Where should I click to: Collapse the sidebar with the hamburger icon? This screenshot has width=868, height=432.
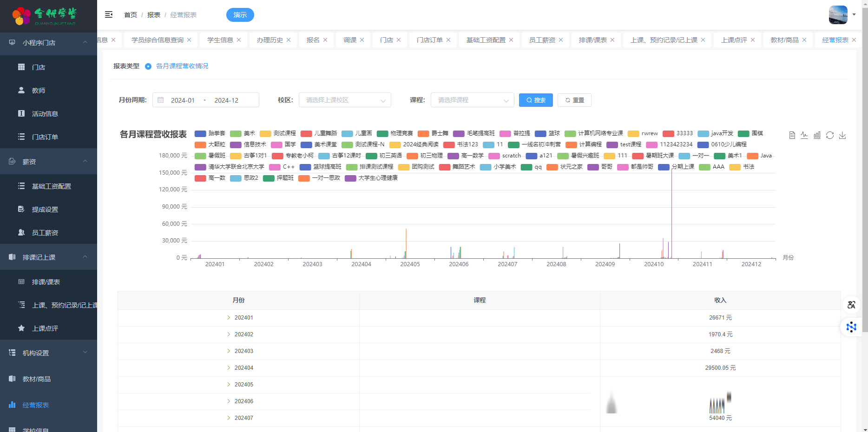pyautogui.click(x=109, y=14)
